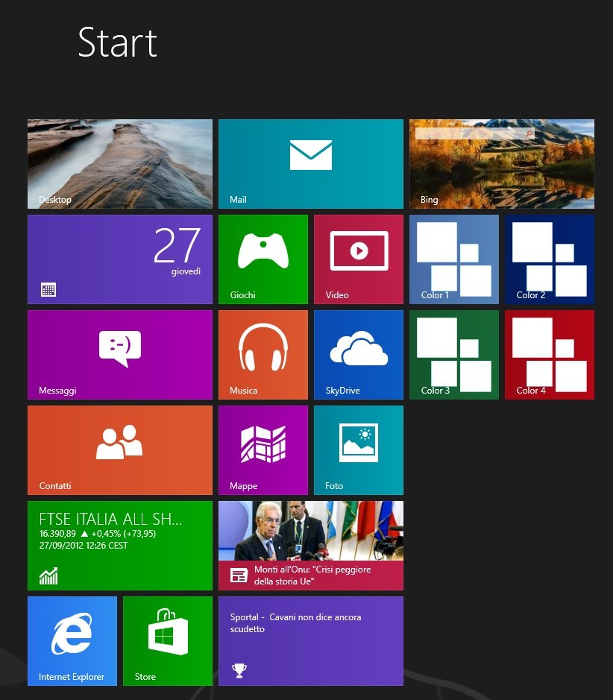Open the calendar tile showing 27 giovedì
This screenshot has height=700, width=613.
click(x=119, y=259)
